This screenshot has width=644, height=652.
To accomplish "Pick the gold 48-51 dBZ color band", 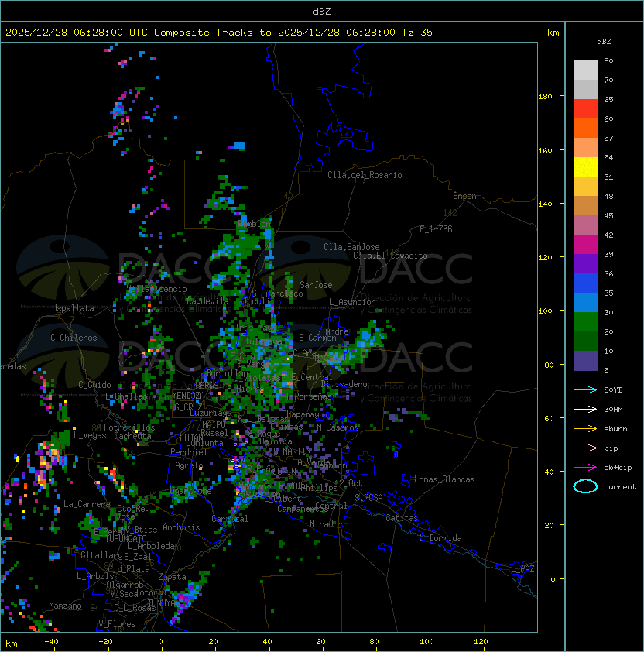I will 585,187.
